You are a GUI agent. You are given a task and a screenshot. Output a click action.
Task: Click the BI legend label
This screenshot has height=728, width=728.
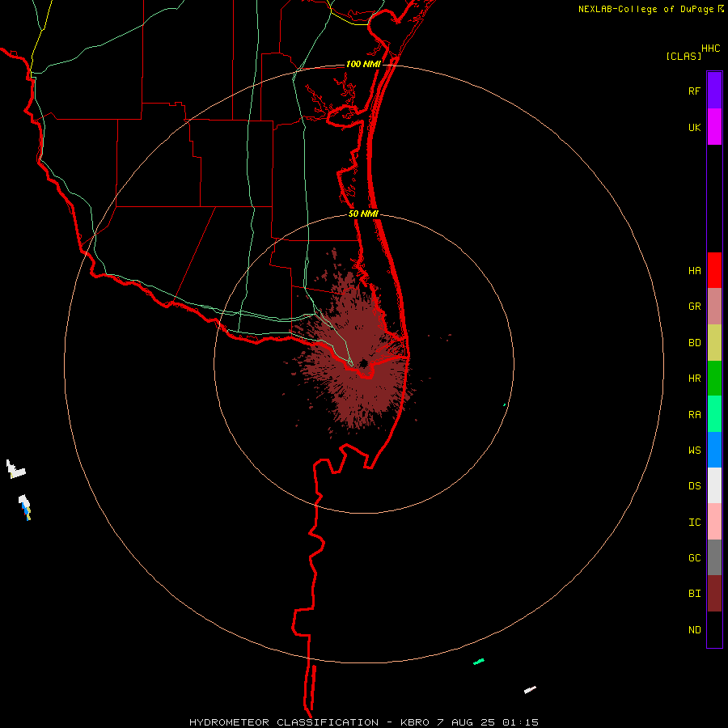694,594
